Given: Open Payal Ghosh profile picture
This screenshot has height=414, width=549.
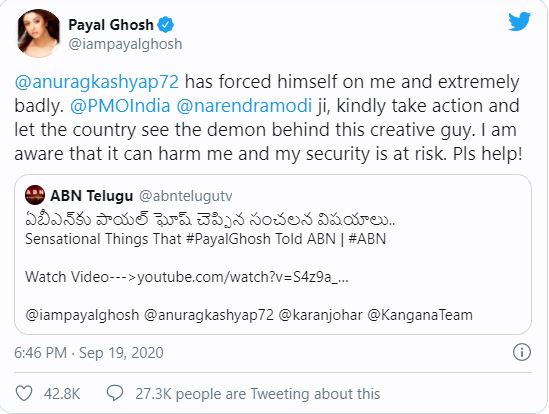Looking at the screenshot, I should (38, 33).
